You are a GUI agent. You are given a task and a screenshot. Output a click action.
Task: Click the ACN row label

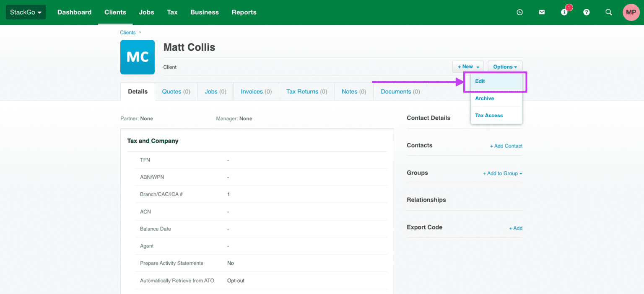(x=145, y=211)
